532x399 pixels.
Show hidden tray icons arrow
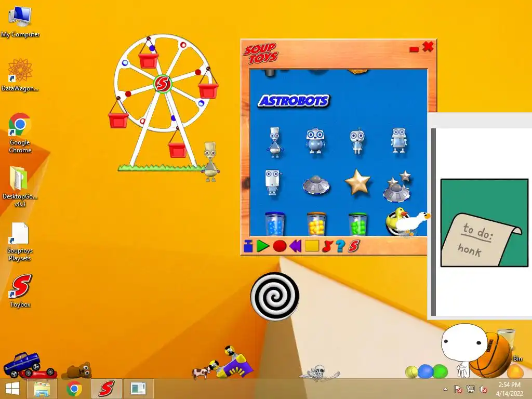tap(445, 389)
